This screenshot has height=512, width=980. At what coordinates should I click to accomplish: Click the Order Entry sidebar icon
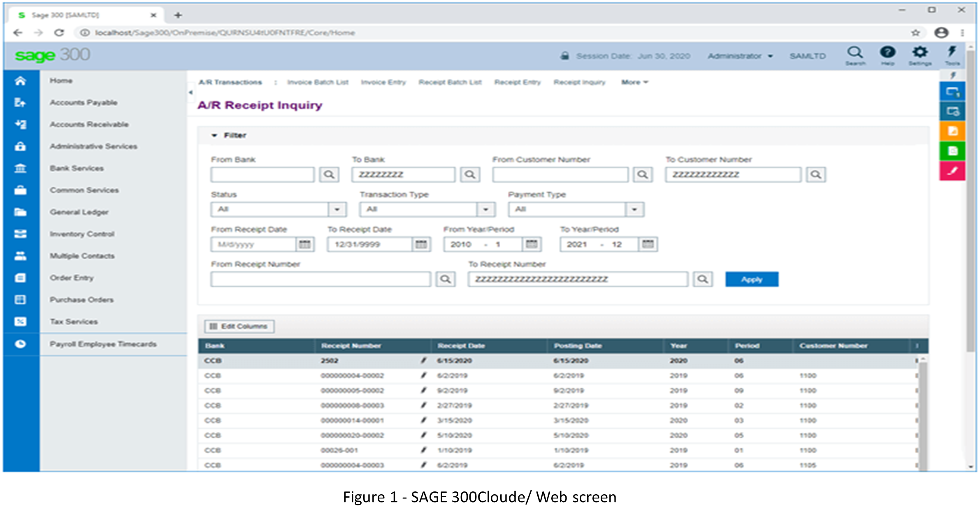click(20, 278)
